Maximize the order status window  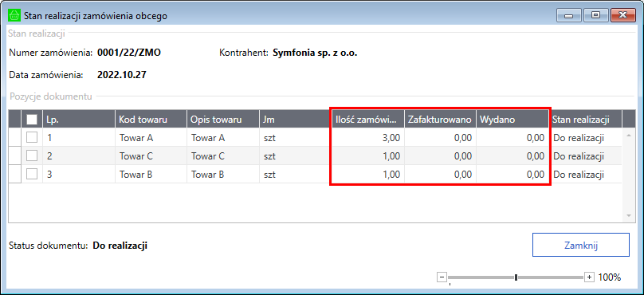point(595,15)
